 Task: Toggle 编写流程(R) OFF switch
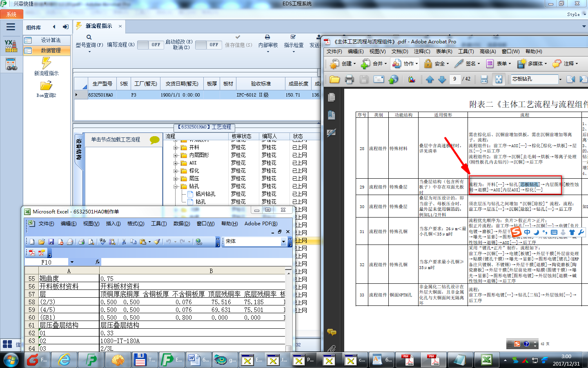tap(151, 45)
